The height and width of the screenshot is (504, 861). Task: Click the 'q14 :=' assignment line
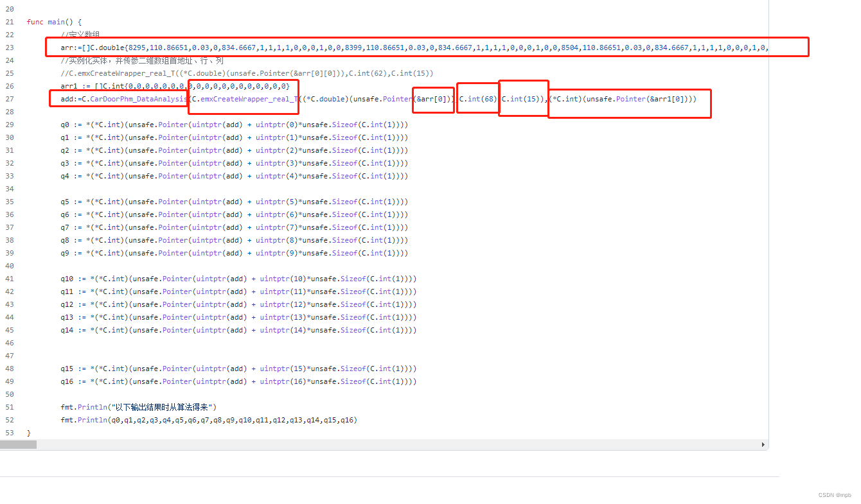coord(238,330)
